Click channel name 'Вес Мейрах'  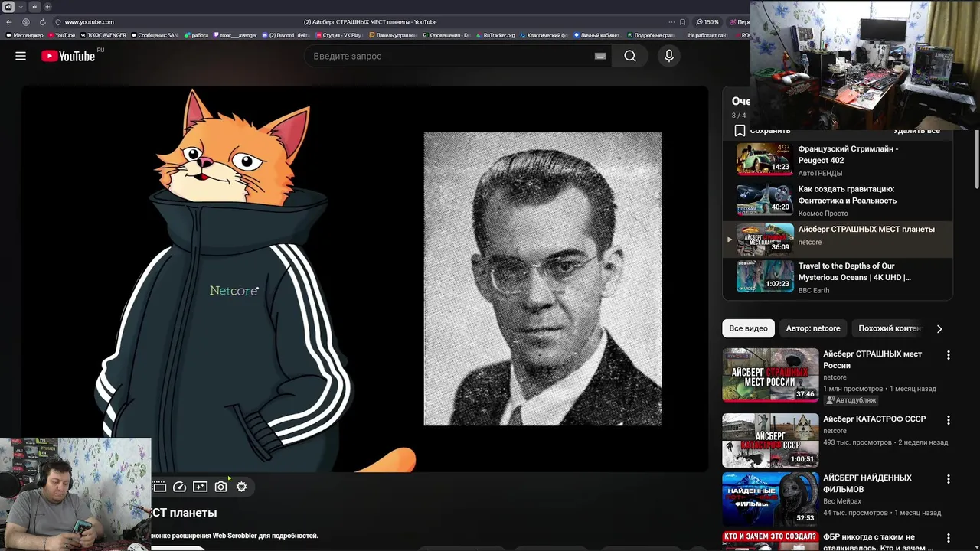(842, 501)
